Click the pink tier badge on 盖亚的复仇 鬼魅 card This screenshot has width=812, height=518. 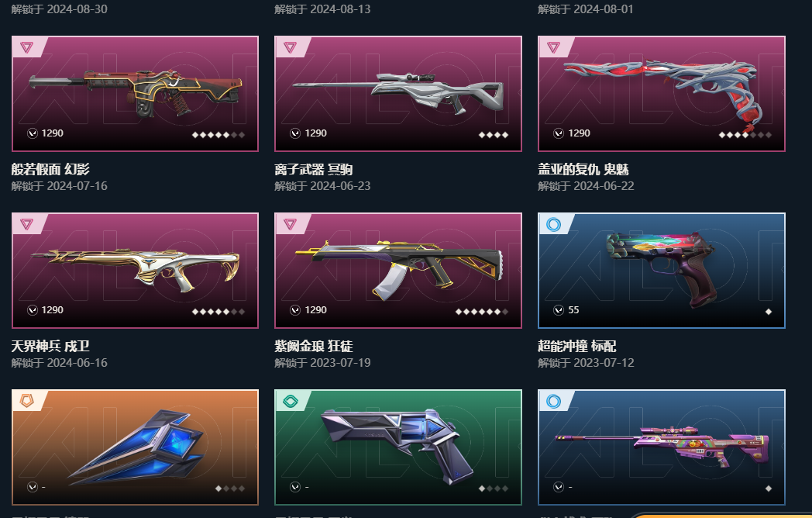pyautogui.click(x=553, y=48)
